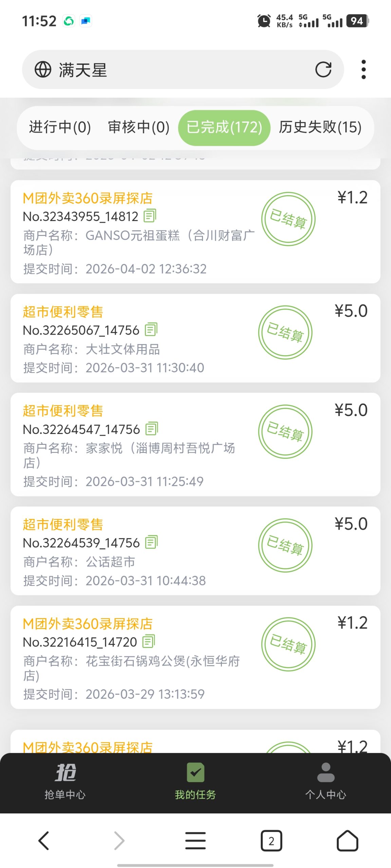Switch to 进行中(0) tab
This screenshot has width=391, height=868.
pyautogui.click(x=60, y=127)
